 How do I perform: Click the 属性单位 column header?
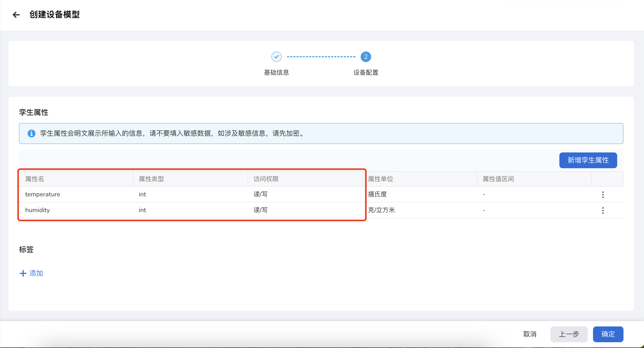tap(380, 179)
